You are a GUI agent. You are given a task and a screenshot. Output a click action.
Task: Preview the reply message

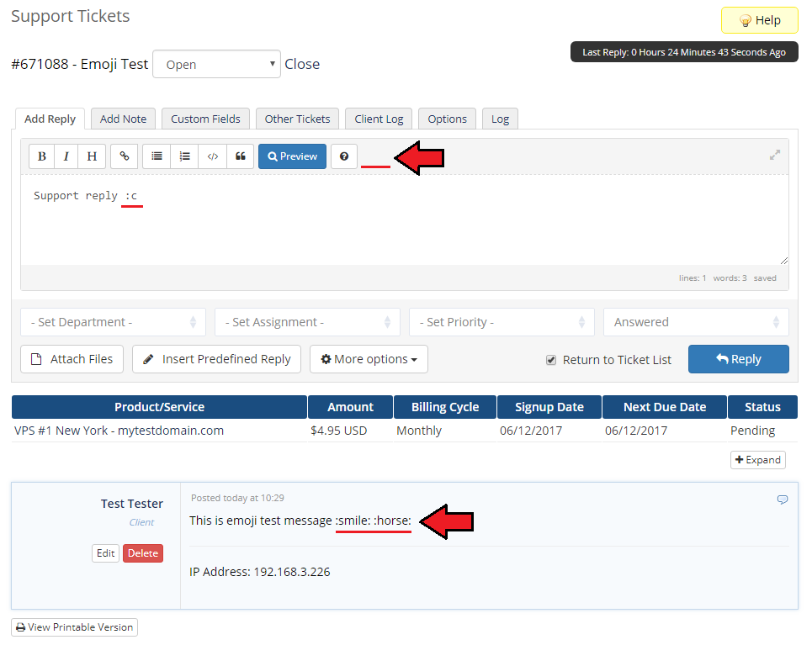tap(292, 156)
